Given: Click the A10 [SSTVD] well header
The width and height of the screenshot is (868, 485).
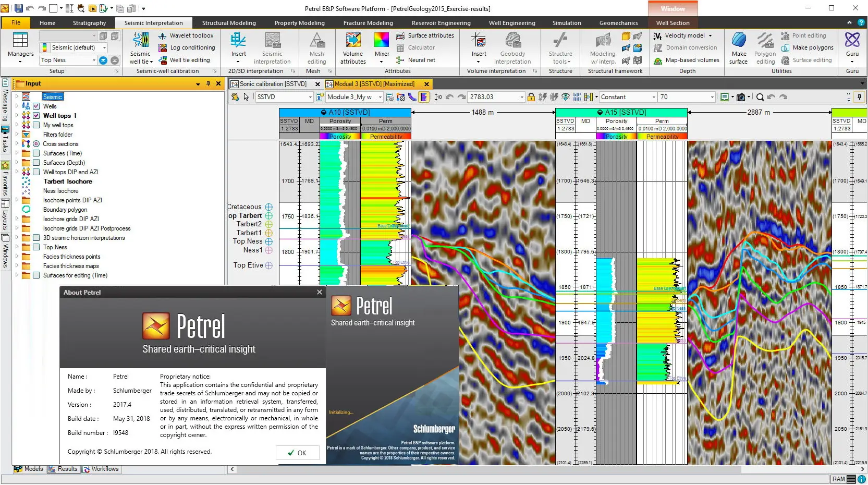Looking at the screenshot, I should pyautogui.click(x=345, y=112).
